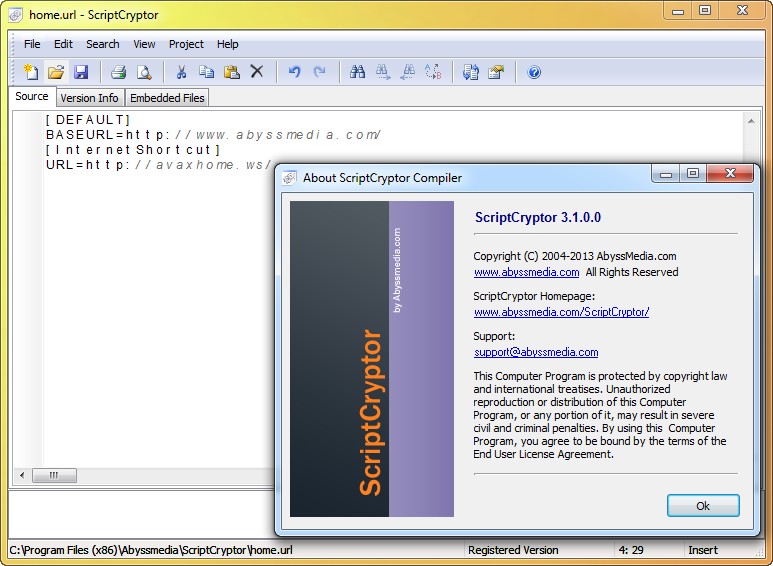Open the Edit menu
This screenshot has height=566, width=773.
point(63,44)
